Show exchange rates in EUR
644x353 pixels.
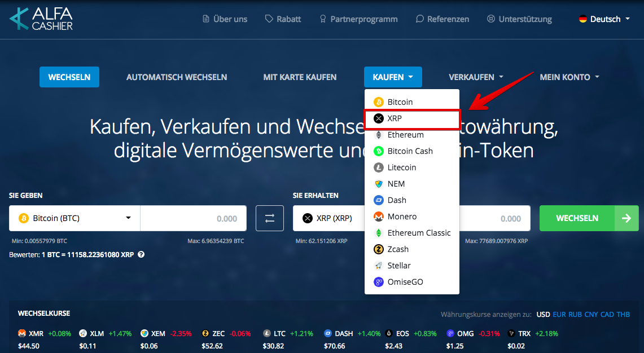pyautogui.click(x=559, y=315)
